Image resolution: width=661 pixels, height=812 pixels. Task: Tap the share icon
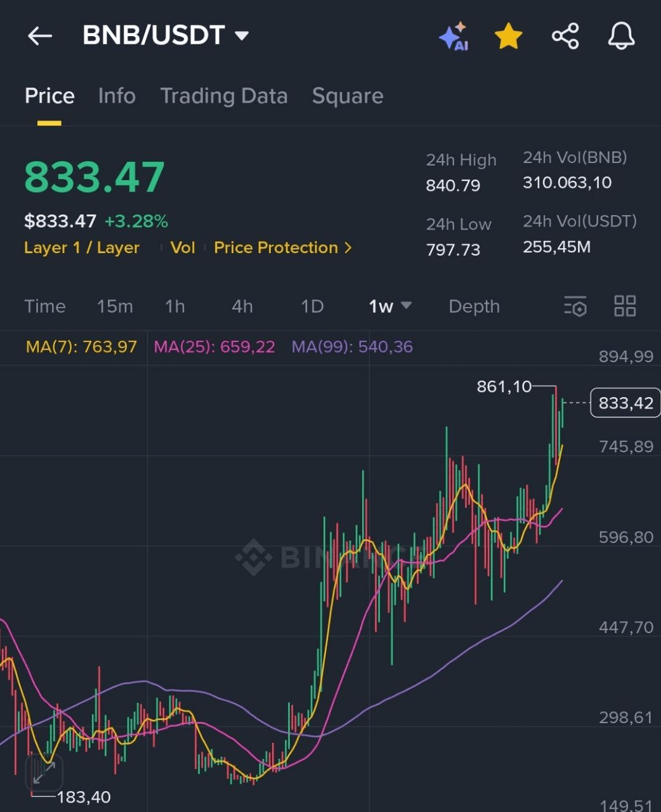(565, 36)
